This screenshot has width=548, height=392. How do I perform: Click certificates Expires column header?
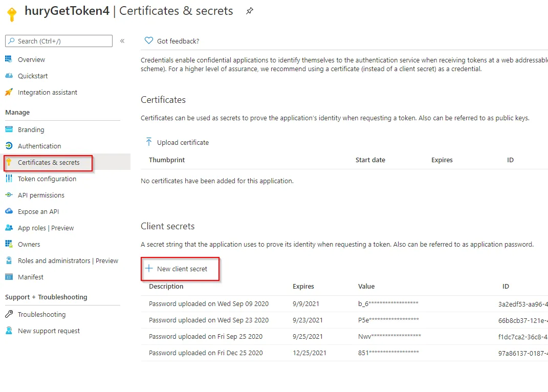tap(442, 160)
